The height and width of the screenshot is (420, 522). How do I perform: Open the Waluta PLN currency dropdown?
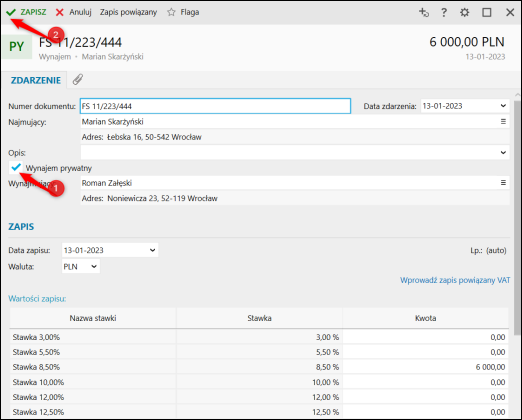pyautogui.click(x=81, y=267)
